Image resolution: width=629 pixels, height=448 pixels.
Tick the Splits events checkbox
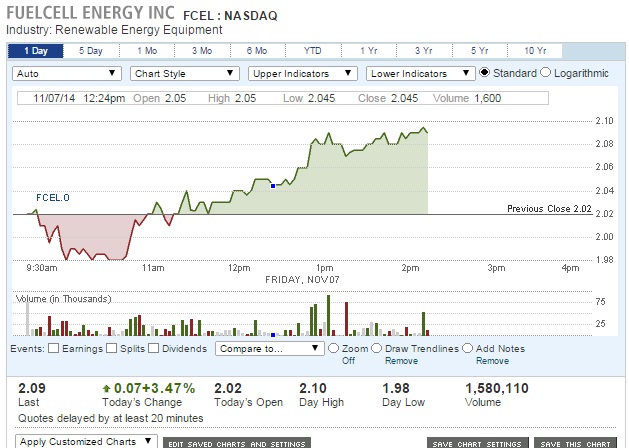click(113, 349)
